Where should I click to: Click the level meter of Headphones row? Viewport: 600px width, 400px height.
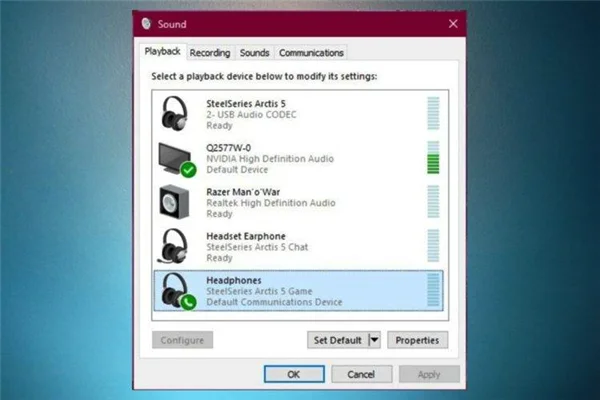point(433,290)
